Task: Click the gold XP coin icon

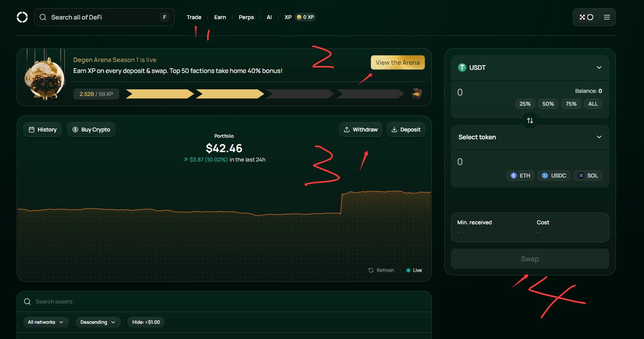Action: point(299,17)
